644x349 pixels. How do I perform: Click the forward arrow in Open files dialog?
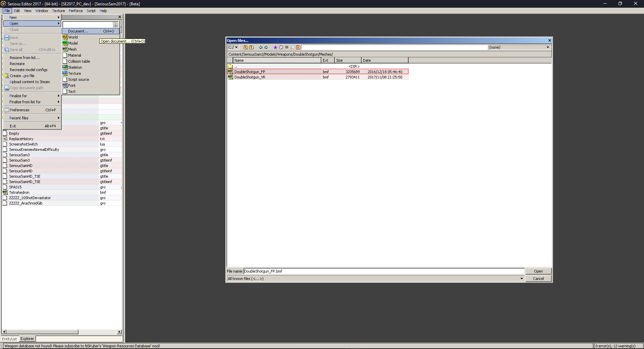coord(266,47)
